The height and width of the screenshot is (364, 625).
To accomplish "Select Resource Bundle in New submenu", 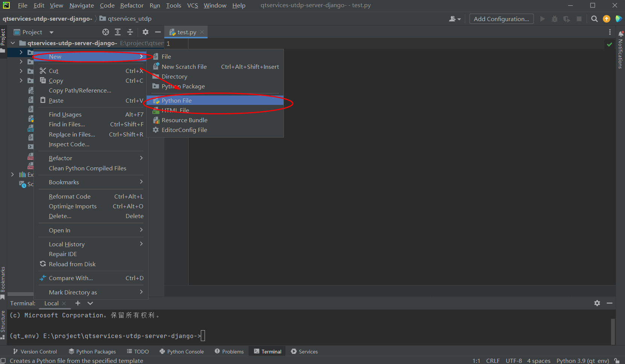I will pyautogui.click(x=215, y=120).
